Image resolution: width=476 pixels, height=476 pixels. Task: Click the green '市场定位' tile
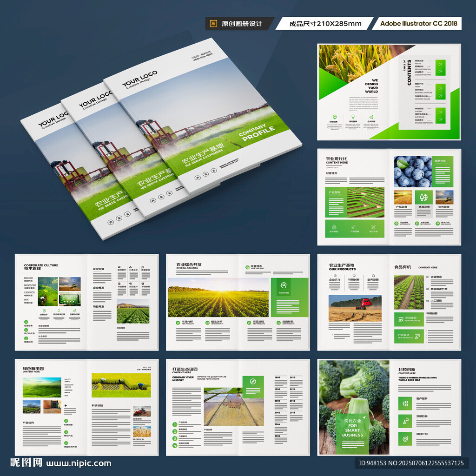[409, 319]
